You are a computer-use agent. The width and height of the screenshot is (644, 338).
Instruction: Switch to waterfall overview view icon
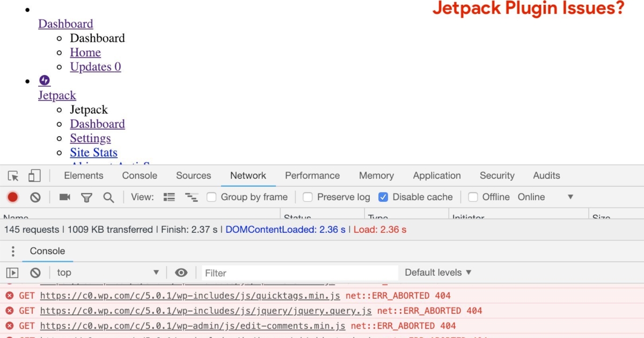point(191,197)
